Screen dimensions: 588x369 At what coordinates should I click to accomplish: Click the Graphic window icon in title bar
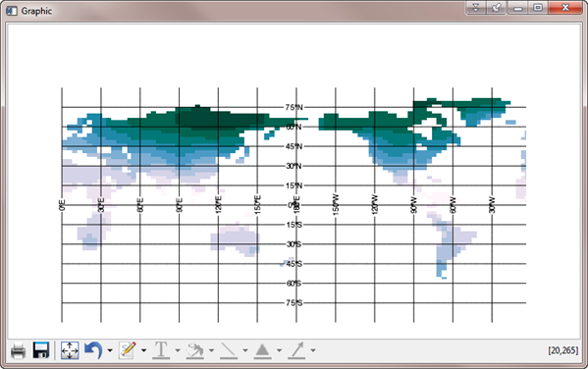point(12,11)
